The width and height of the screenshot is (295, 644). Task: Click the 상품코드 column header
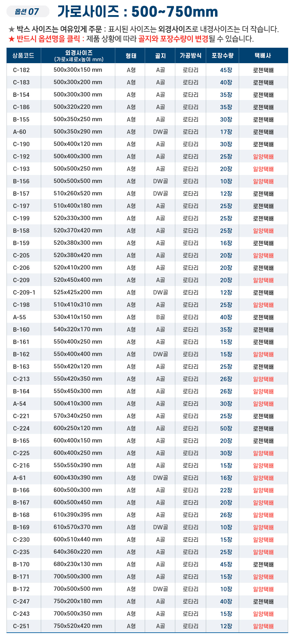click(x=24, y=56)
